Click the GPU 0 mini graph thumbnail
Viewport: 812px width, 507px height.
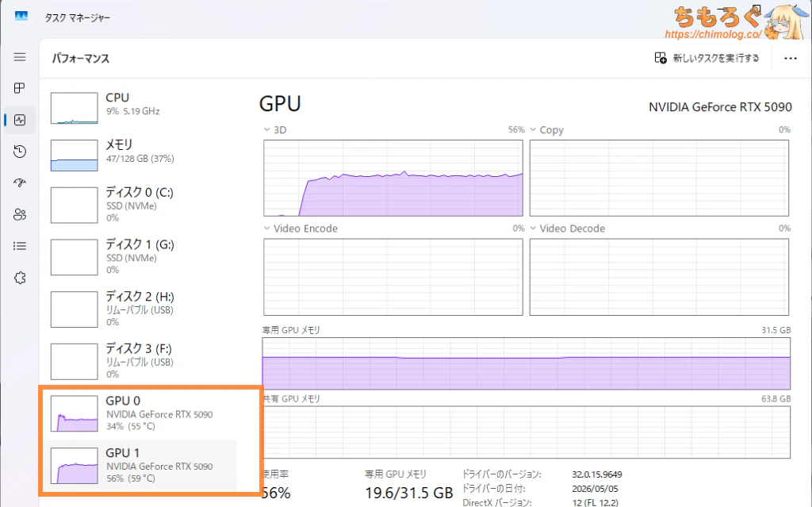(x=74, y=413)
